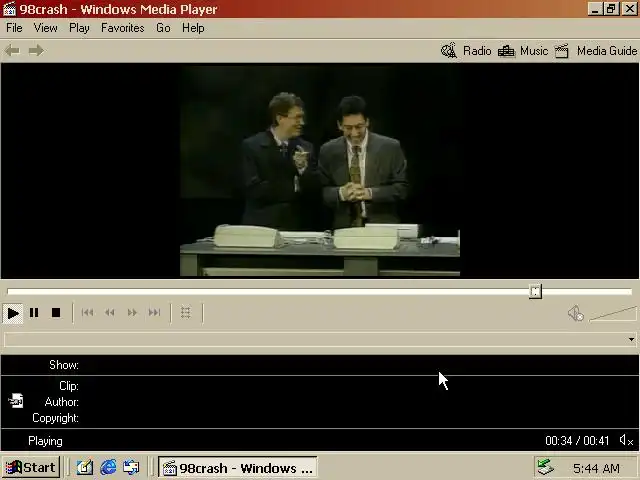Image resolution: width=640 pixels, height=480 pixels.
Task: Skip to next track button
Action: [x=154, y=313]
